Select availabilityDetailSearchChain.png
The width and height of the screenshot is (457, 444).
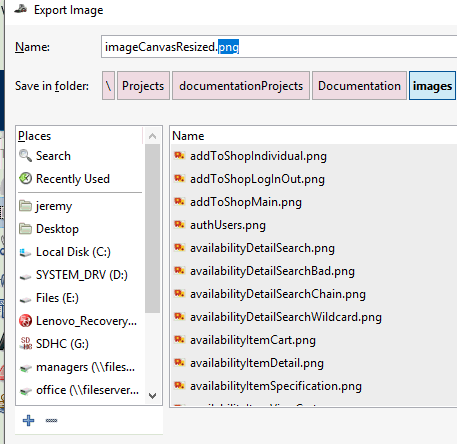tap(278, 294)
